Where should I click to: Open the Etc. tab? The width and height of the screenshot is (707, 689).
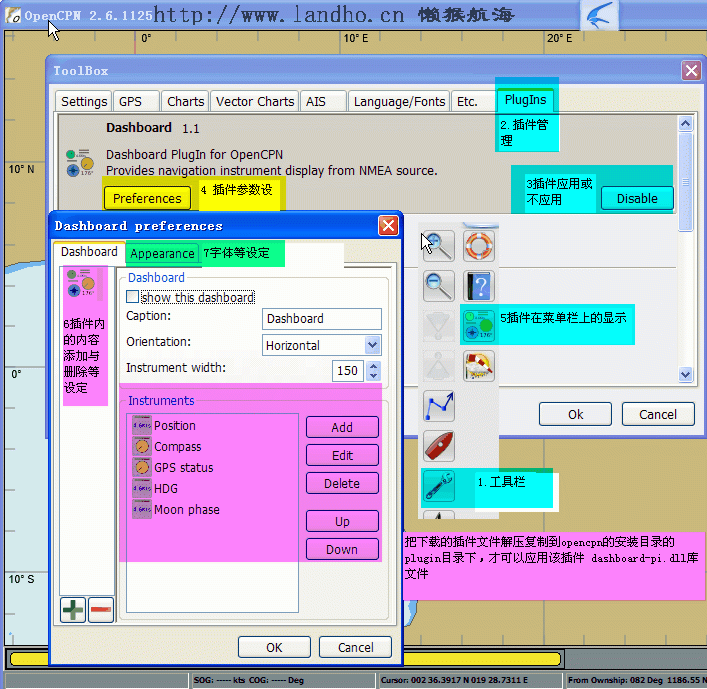tap(473, 101)
